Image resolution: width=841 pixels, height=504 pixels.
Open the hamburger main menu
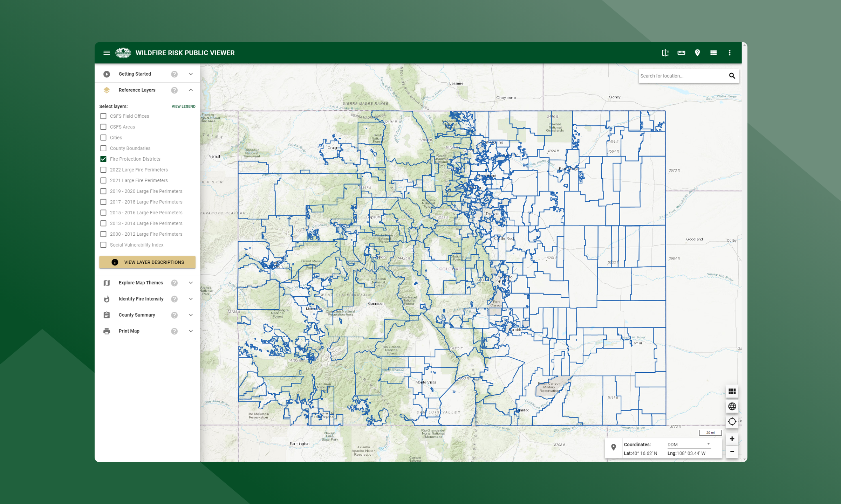(x=107, y=53)
